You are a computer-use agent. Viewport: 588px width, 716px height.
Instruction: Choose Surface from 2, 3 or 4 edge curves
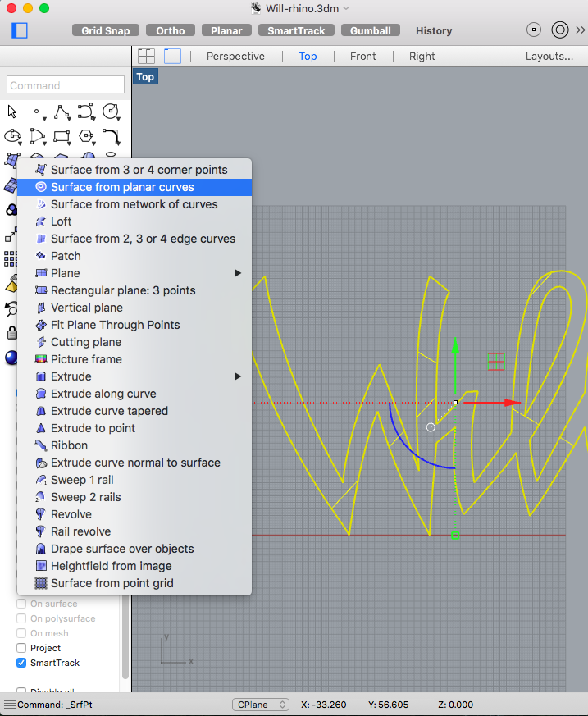(x=134, y=239)
